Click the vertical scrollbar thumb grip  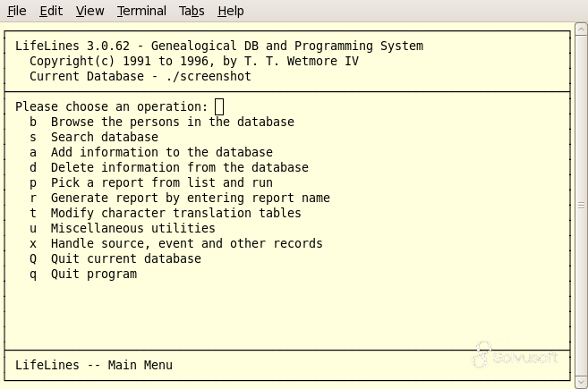581,206
